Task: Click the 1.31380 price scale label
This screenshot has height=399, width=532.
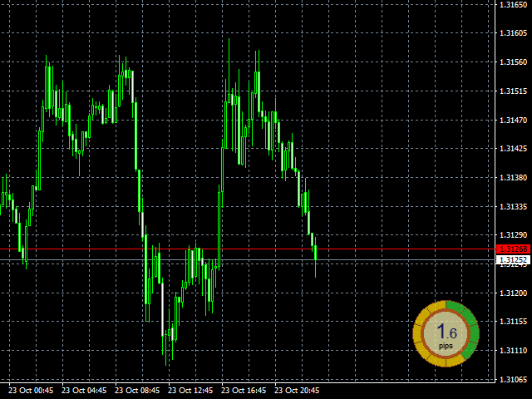Action: click(x=513, y=178)
